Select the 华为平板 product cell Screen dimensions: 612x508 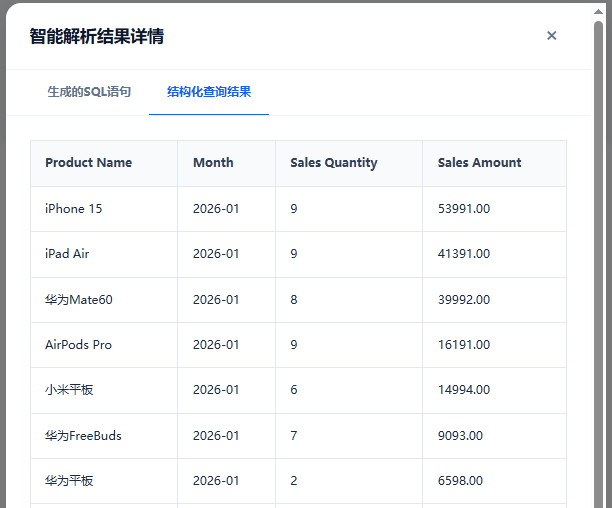click(x=104, y=481)
